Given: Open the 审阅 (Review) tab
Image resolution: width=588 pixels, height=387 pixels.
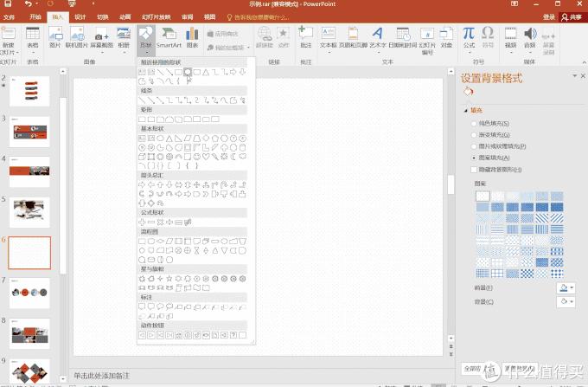Looking at the screenshot, I should pos(187,17).
